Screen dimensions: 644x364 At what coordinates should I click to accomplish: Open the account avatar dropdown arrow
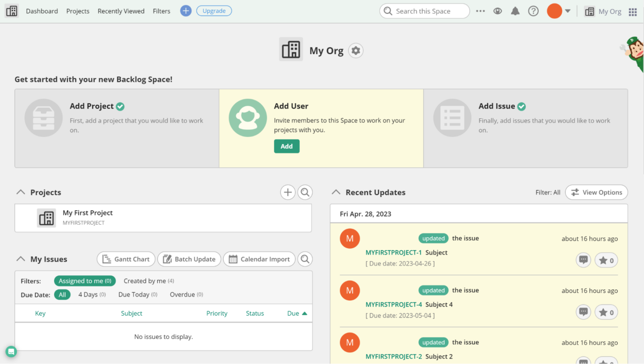coord(569,11)
